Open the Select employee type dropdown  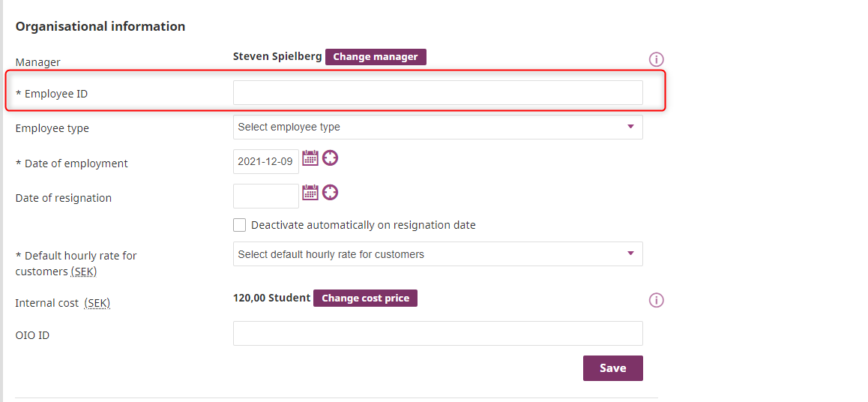click(x=437, y=127)
